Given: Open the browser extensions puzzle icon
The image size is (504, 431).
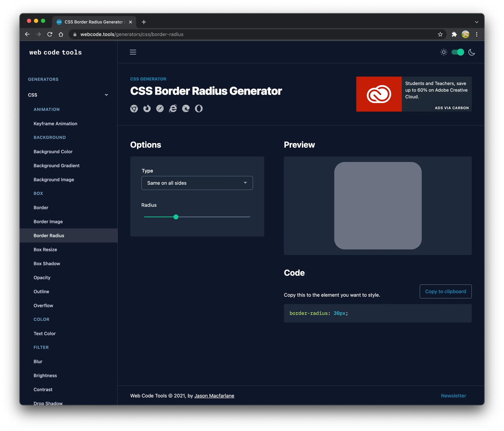Looking at the screenshot, I should pos(454,34).
